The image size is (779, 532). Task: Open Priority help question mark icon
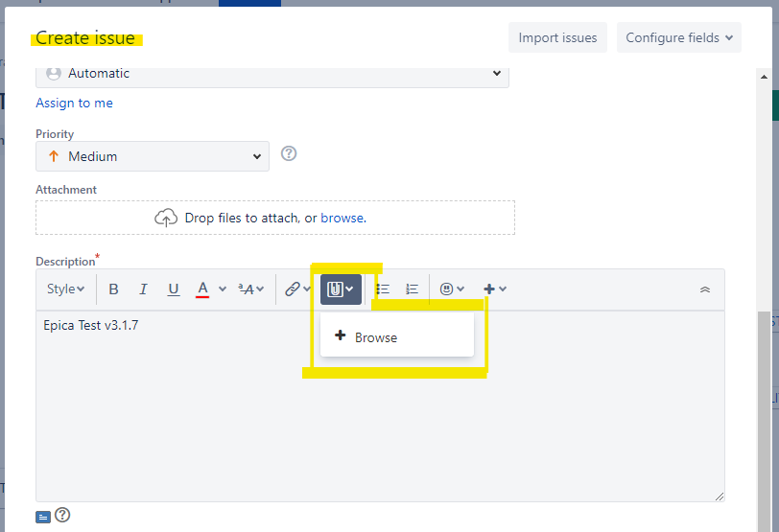(x=289, y=153)
